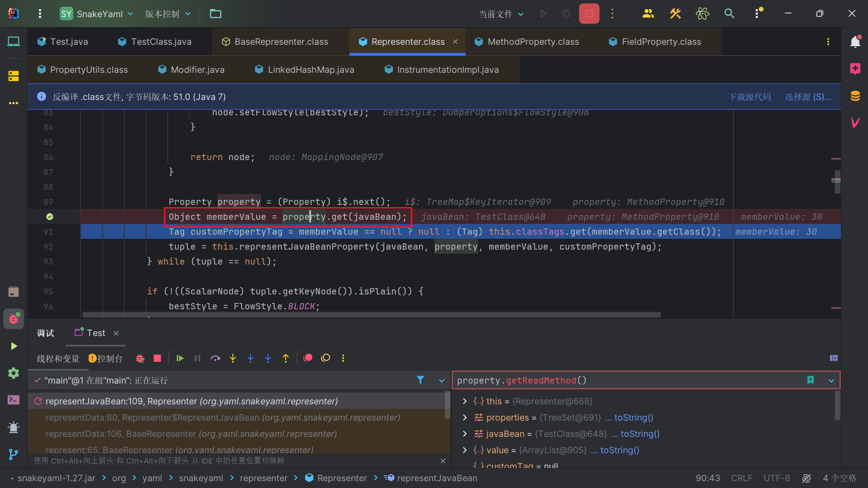This screenshot has height=488, width=868.
Task: Expand the 'properties' variable node
Action: tap(465, 417)
